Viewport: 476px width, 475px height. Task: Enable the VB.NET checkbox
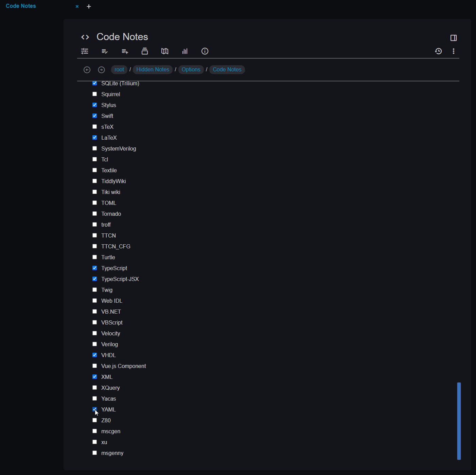pos(95,312)
